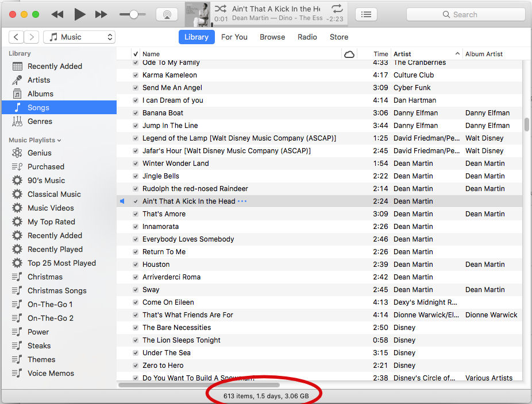532x404 pixels.
Task: Open Artists in the sidebar
Action: tap(59, 80)
